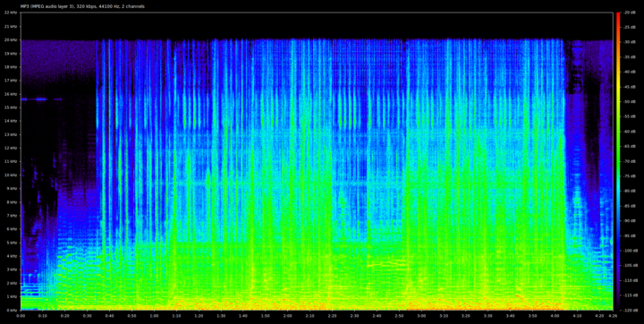Click the -65 dB scale label
644x324 pixels.
tap(630, 147)
